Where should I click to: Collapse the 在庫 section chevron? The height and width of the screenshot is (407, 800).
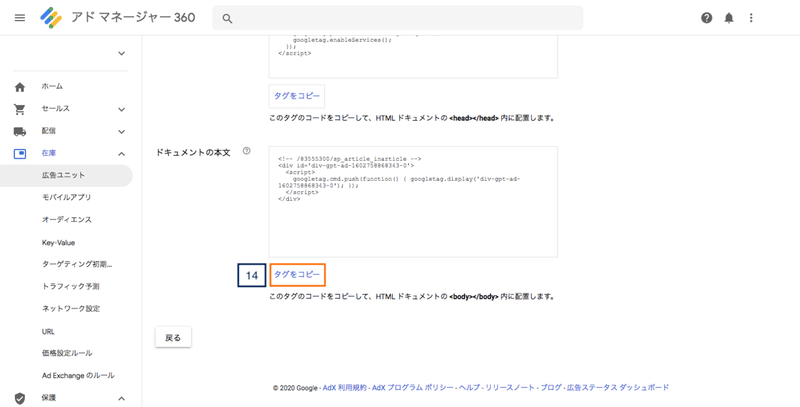121,154
